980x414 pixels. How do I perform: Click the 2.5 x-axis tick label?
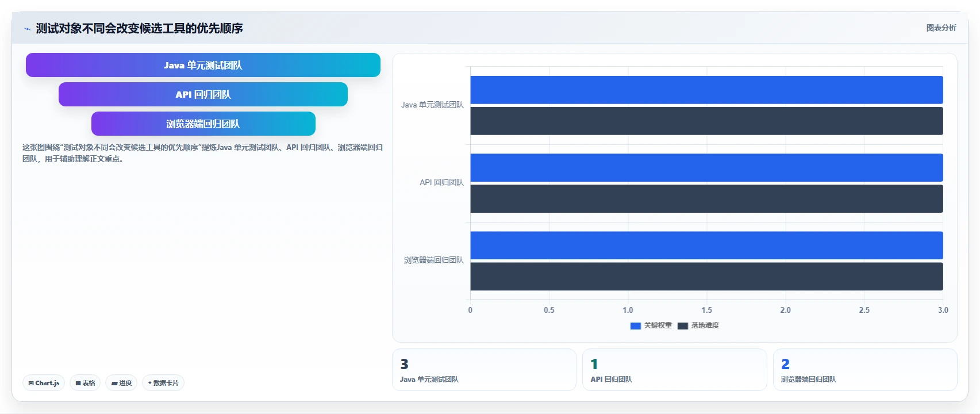coord(864,310)
